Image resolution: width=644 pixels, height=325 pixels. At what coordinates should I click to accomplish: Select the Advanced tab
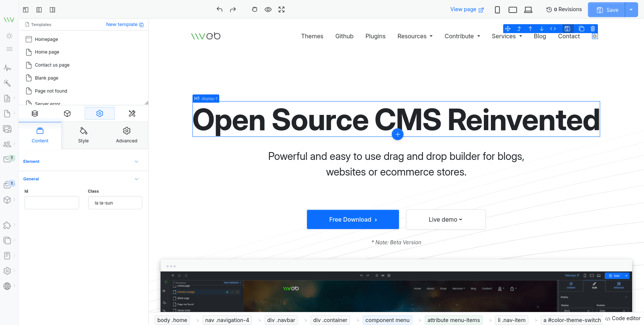(x=127, y=135)
